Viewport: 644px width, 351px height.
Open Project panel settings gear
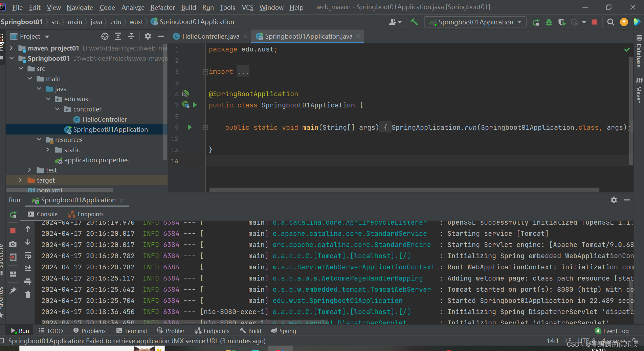(x=148, y=36)
